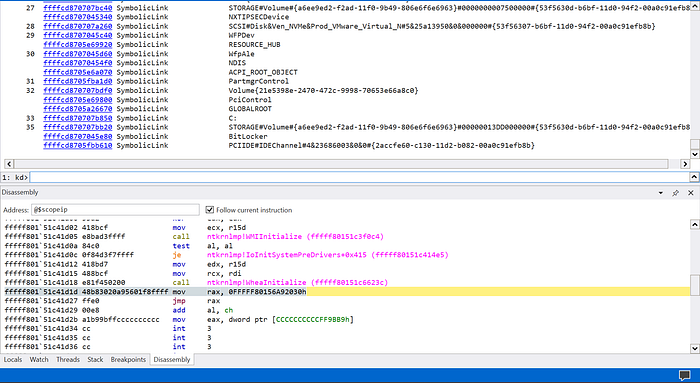
Task: Click the command output vertical scrollbar thumb
Action: 695,144
